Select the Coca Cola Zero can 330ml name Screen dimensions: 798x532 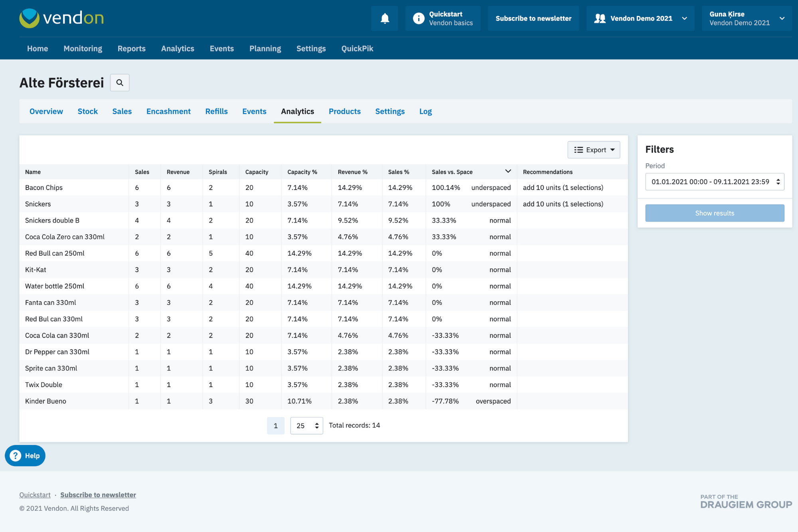65,237
